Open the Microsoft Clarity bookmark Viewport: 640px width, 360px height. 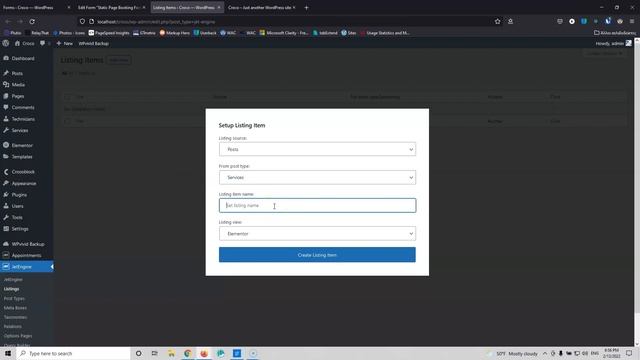tap(284, 33)
